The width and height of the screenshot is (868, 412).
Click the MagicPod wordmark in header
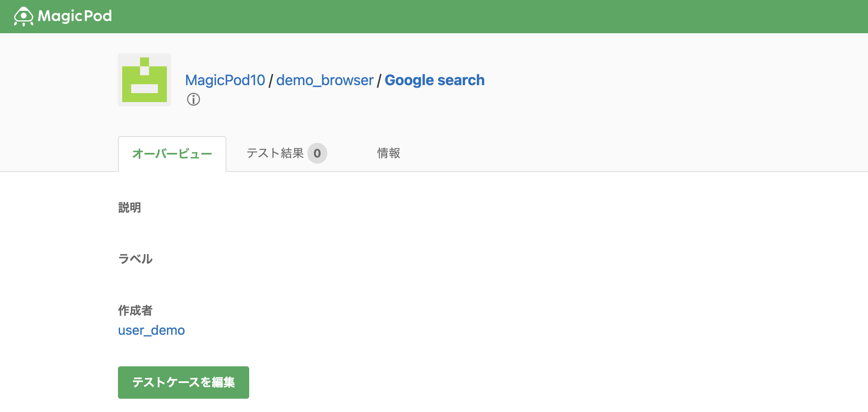75,16
